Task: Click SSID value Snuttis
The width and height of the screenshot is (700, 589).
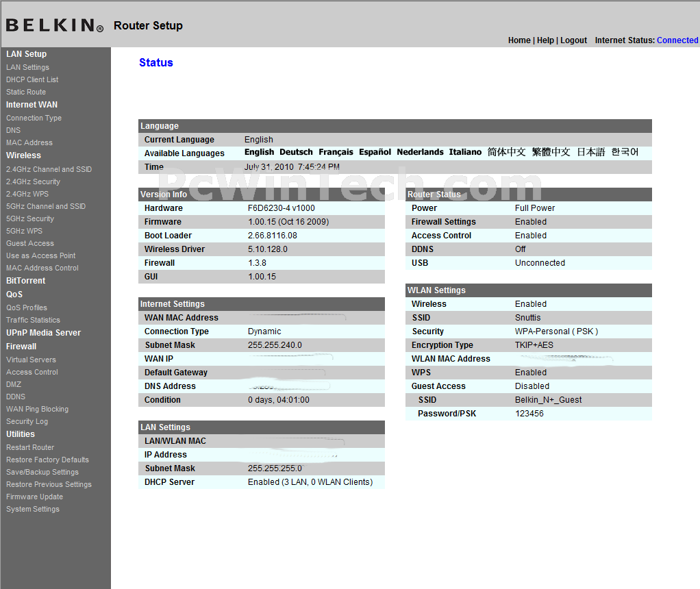Action: click(x=527, y=318)
